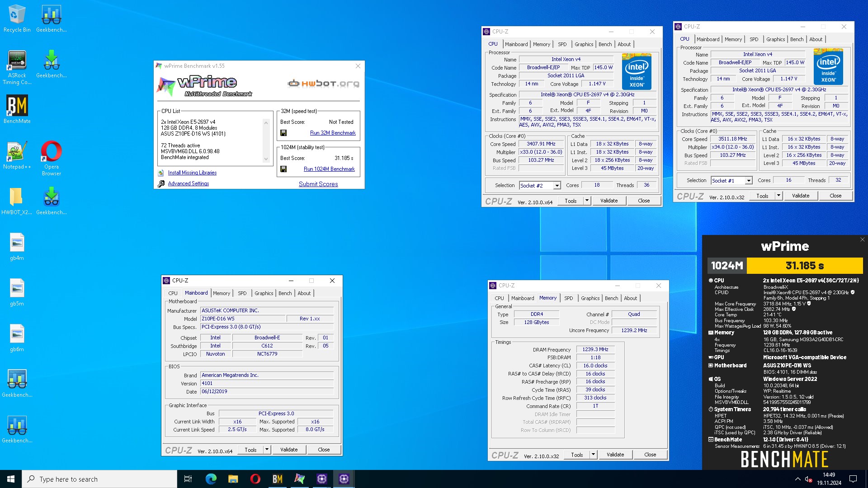Open BenchMate from taskbar
This screenshot has height=488, width=868.
tap(277, 479)
